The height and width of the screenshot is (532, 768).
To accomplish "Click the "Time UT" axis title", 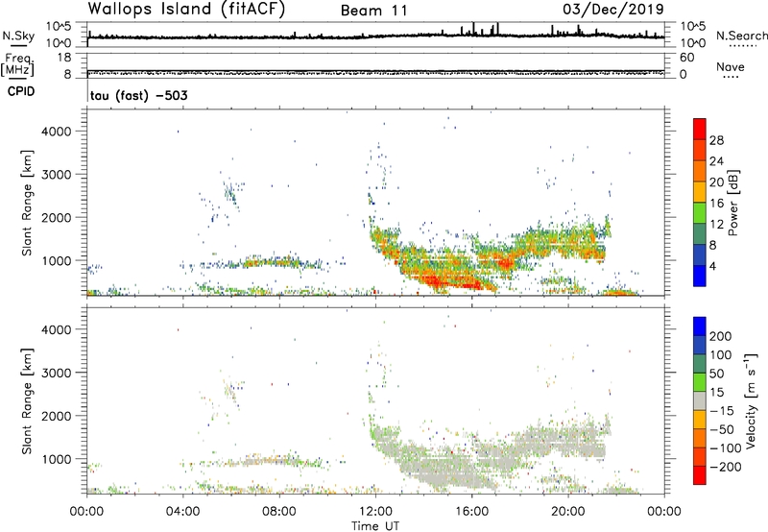I will click(x=375, y=526).
